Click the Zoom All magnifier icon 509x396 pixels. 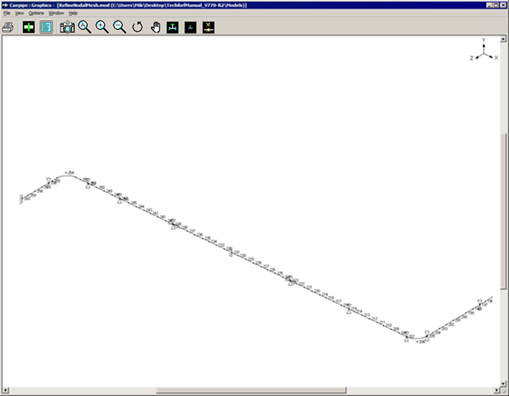pos(85,27)
